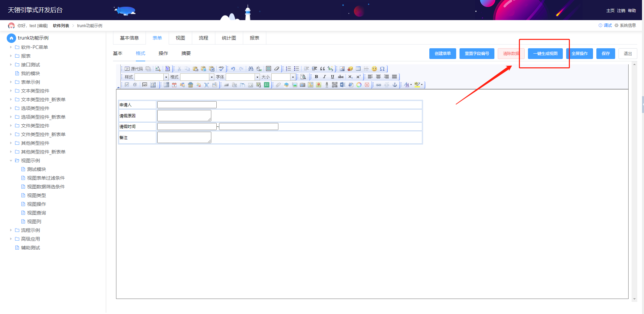Click the block quote icon
The width and height of the screenshot is (644, 314).
(x=323, y=69)
